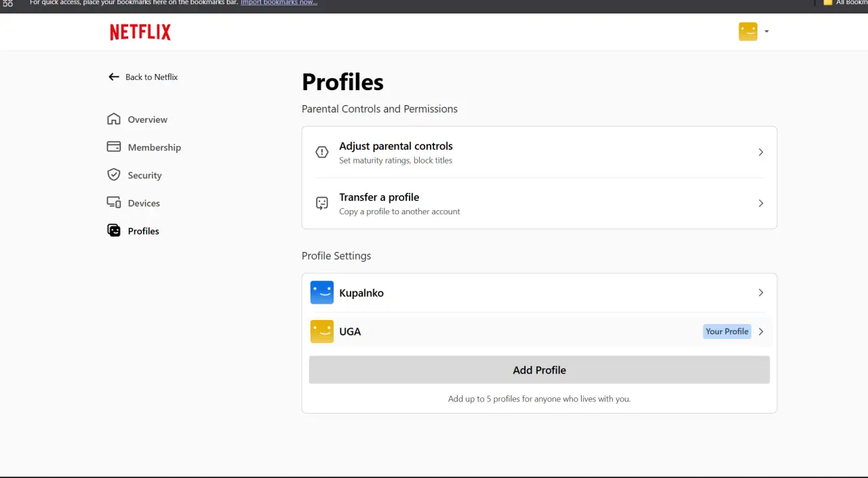
Task: Click the Import bookmarks now link
Action: point(279,3)
